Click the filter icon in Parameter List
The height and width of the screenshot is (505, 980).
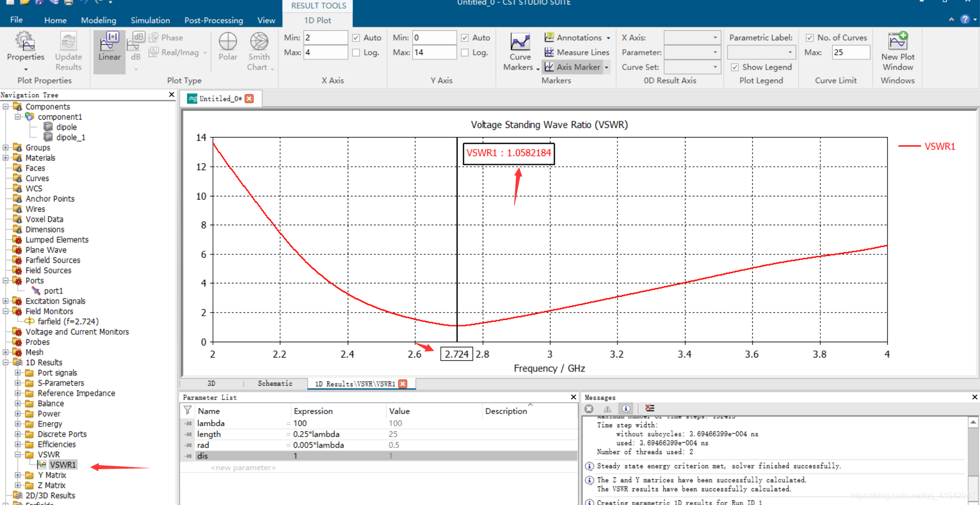click(188, 410)
